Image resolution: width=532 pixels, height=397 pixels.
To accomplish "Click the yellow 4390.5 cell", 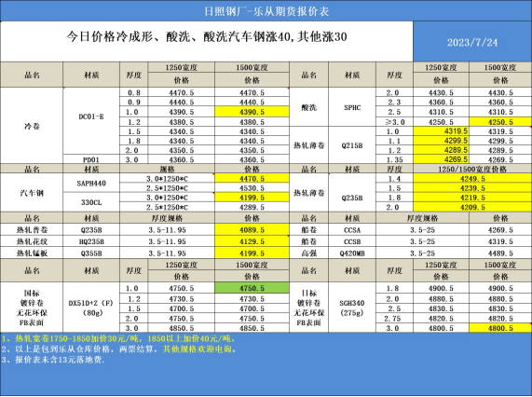I will click(x=252, y=112).
